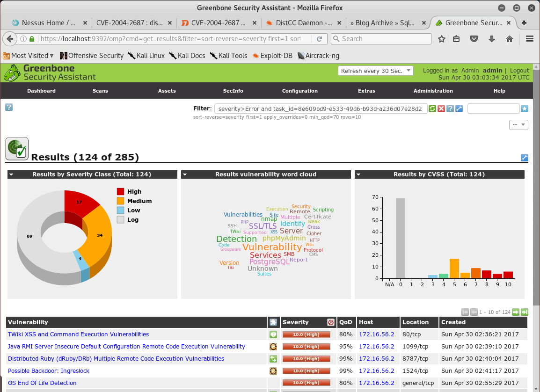Click the Results radar icon
The width and height of the screenshot is (540, 392).
[17, 149]
